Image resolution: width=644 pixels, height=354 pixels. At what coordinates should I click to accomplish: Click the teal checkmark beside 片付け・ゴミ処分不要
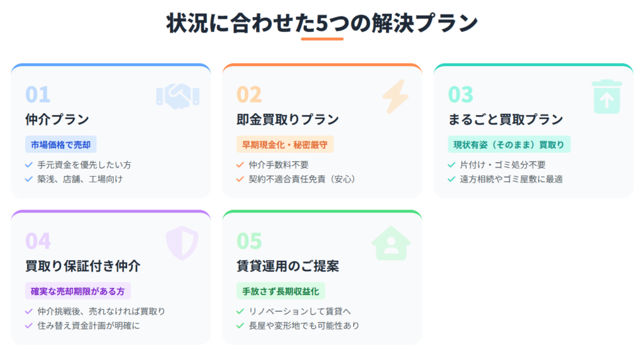[x=452, y=165]
